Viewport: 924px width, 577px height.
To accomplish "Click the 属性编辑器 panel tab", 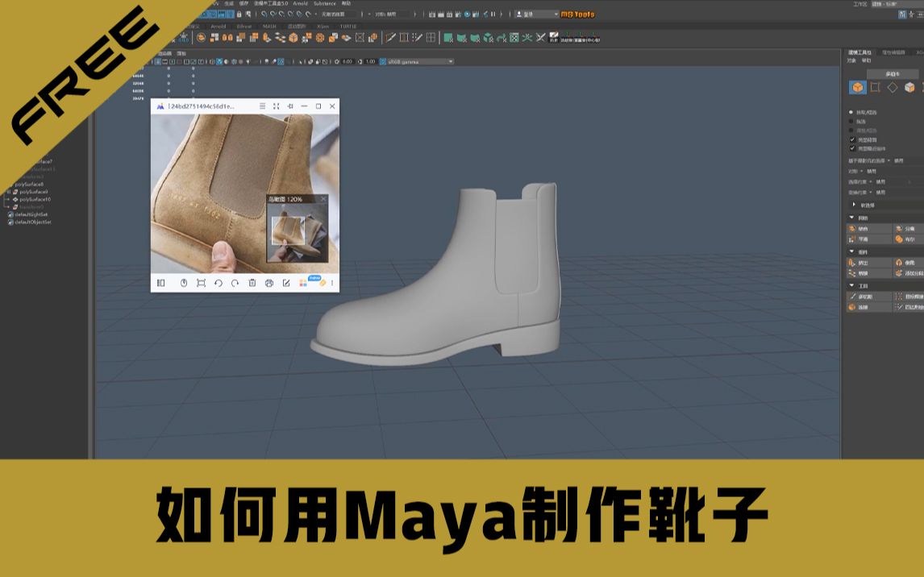I will click(893, 50).
